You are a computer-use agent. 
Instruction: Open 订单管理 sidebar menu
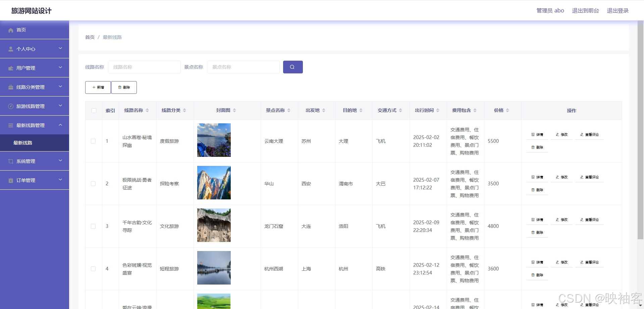tap(35, 180)
